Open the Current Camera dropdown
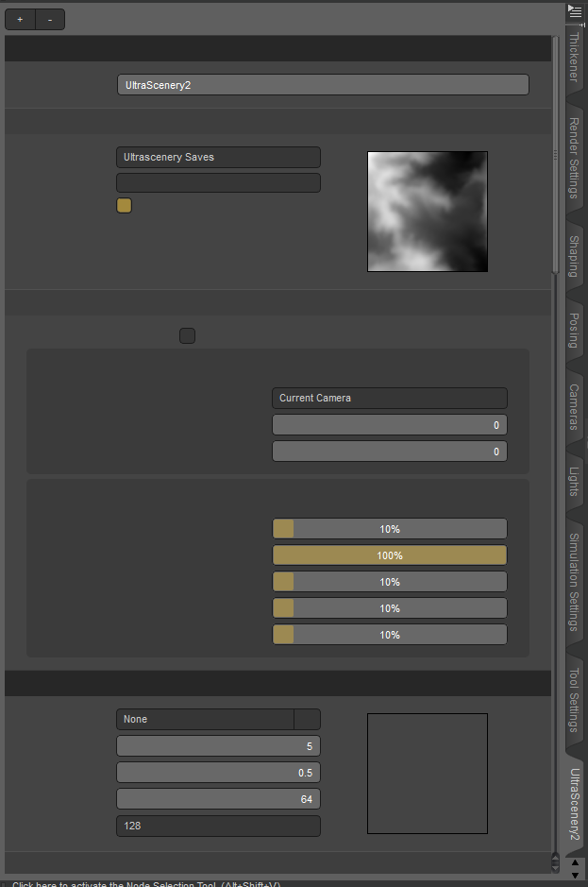 390,399
